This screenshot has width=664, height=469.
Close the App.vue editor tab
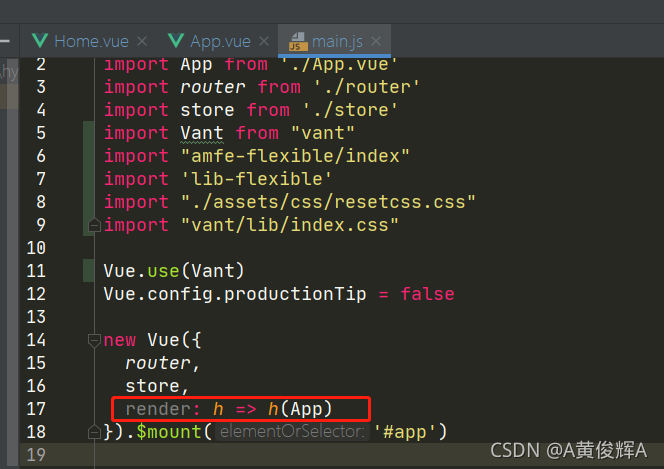(265, 41)
